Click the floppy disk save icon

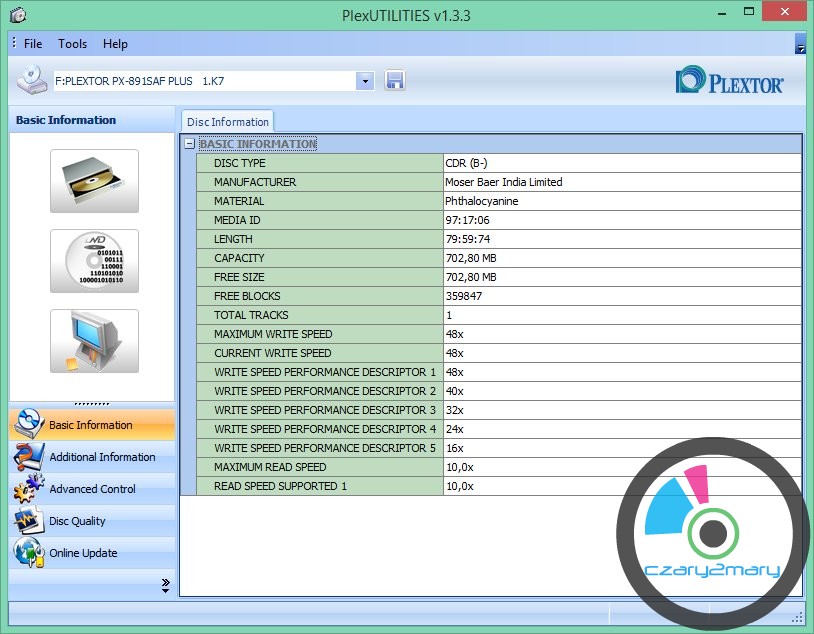tap(394, 81)
